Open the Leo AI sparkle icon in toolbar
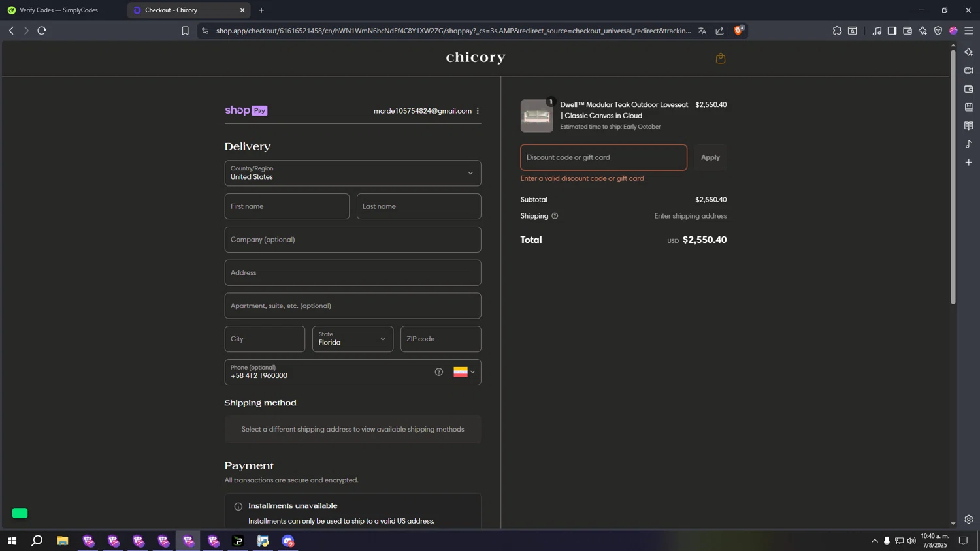 923,31
